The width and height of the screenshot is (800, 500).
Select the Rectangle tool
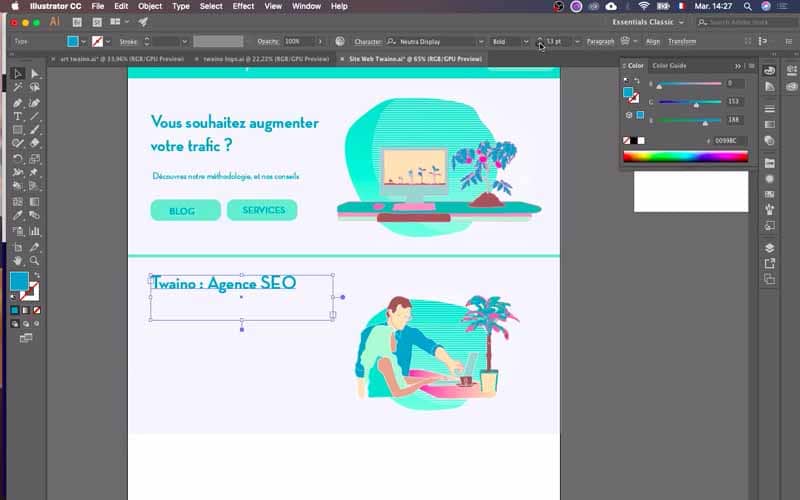[17, 130]
